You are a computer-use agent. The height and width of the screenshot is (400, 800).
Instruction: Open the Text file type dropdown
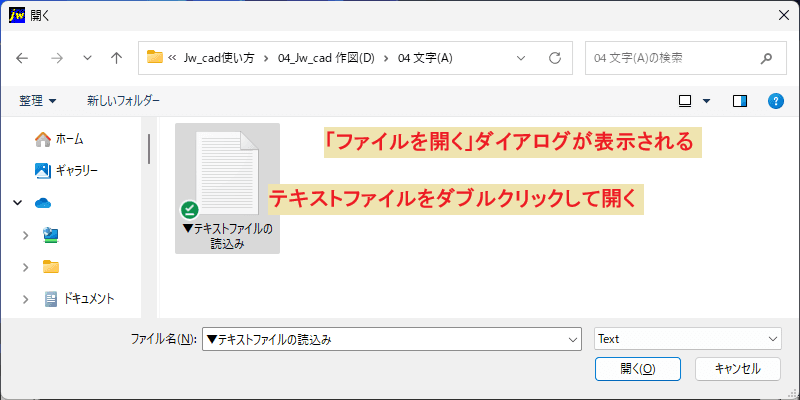coord(688,339)
